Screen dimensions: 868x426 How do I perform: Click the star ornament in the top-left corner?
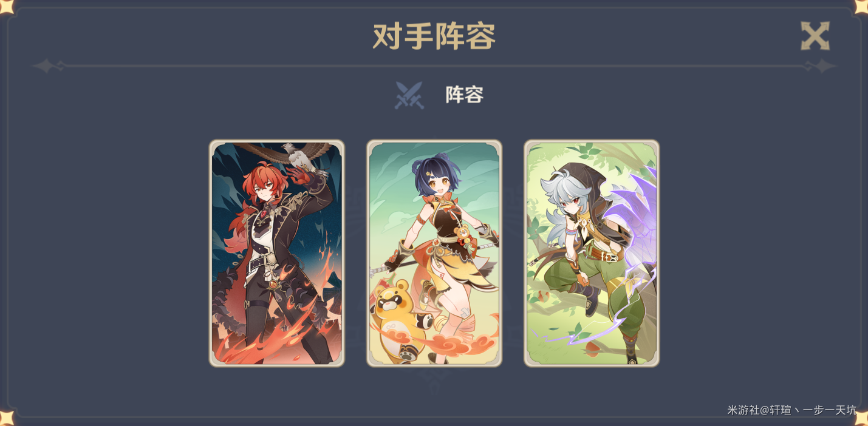click(5, 5)
